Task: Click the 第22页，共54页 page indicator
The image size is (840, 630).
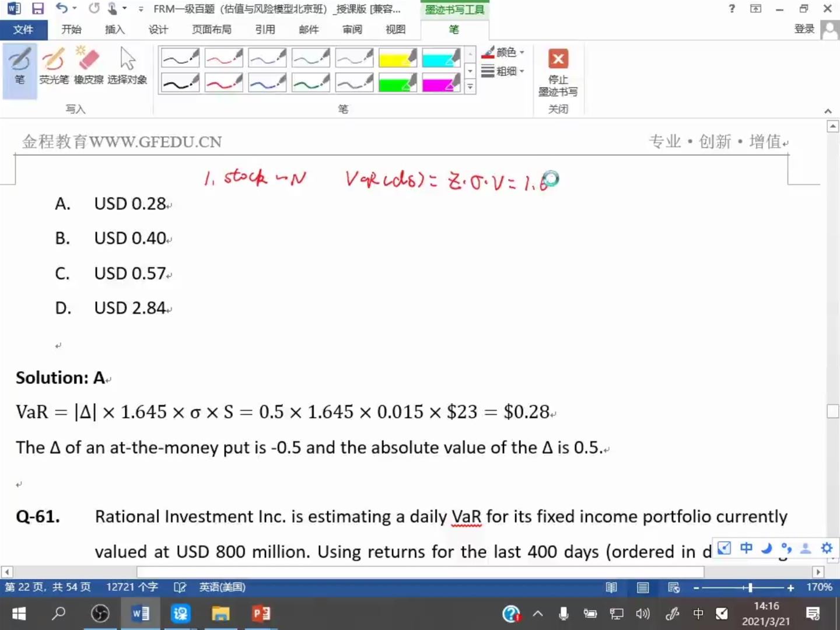Action: tap(48, 587)
